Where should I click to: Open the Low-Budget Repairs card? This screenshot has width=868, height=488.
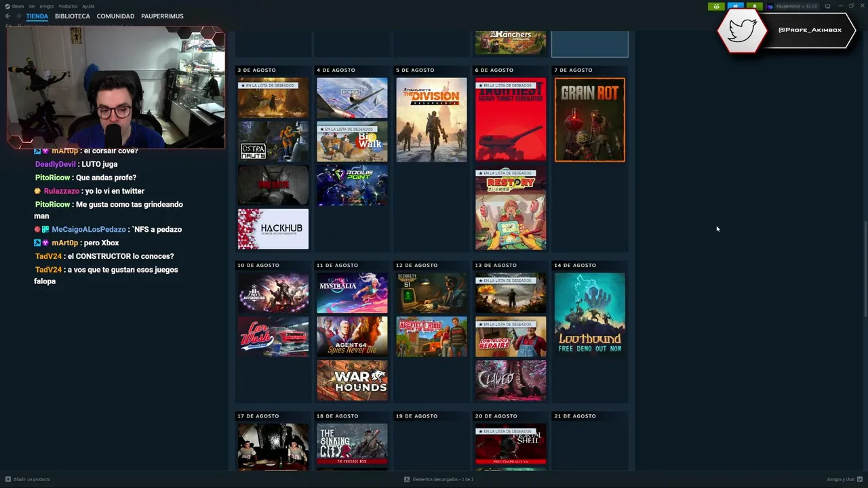coord(511,337)
